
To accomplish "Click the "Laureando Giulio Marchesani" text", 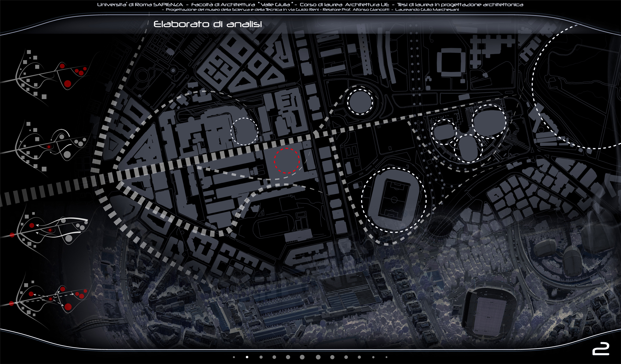I will (427, 10).
